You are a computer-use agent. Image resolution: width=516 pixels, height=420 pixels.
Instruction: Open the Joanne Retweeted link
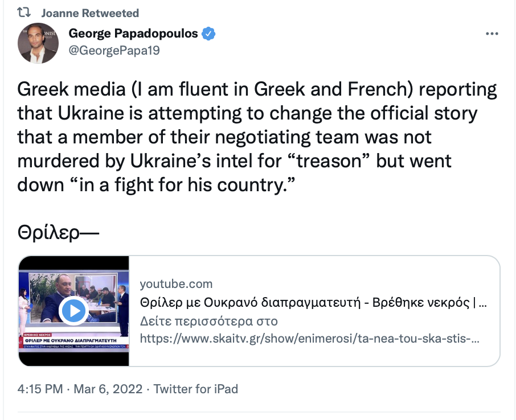(x=90, y=13)
